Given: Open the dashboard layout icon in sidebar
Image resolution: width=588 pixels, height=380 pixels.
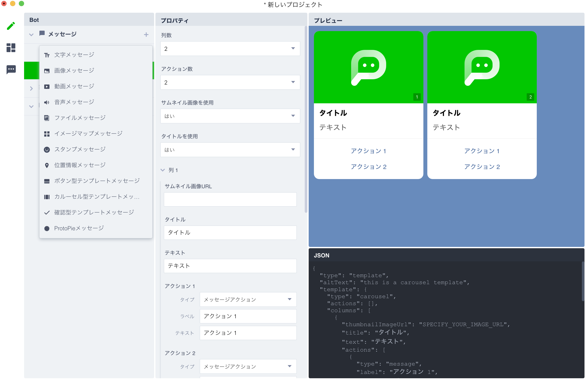Looking at the screenshot, I should pyautogui.click(x=11, y=48).
